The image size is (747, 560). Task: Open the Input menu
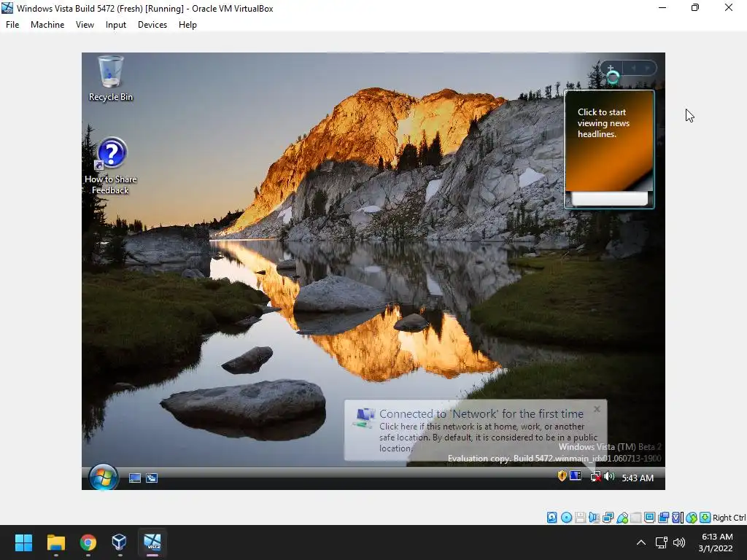116,25
